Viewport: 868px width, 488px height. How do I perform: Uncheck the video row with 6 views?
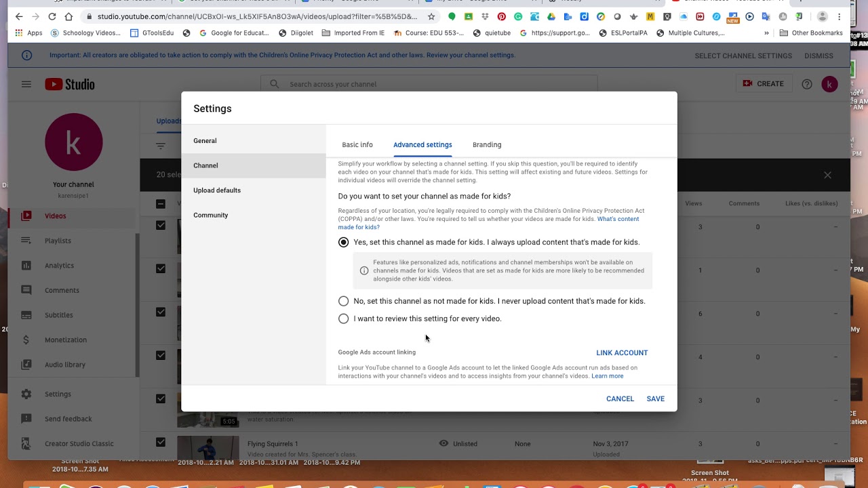161,312
